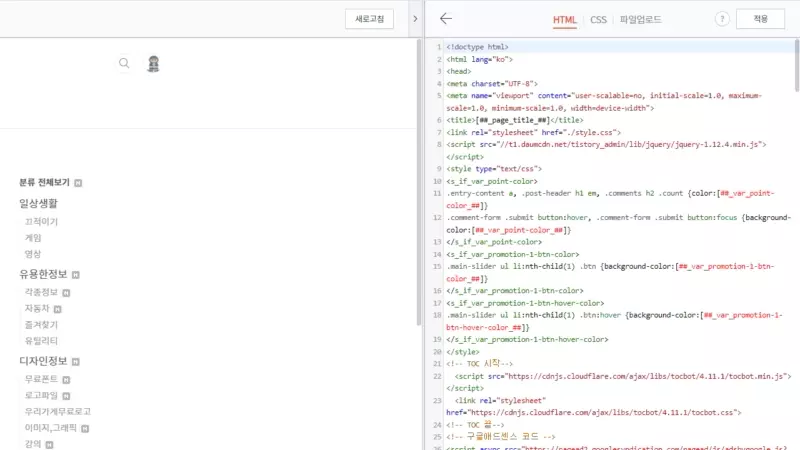The height and width of the screenshot is (450, 800).
Task: Click the 구글애드센스 코드 comment line
Action: click(x=501, y=437)
